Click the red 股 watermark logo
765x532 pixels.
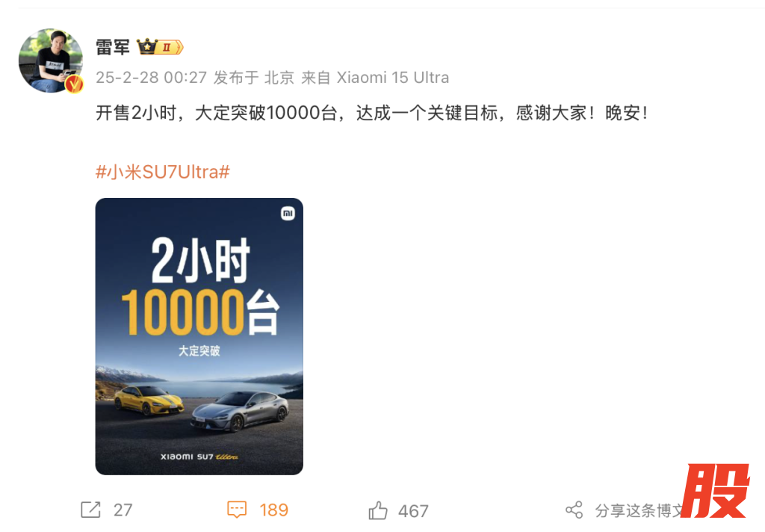715,490
